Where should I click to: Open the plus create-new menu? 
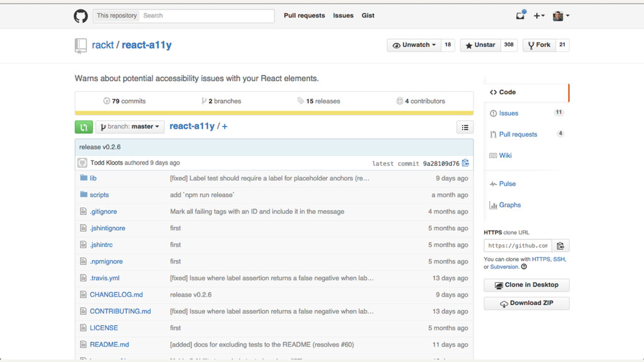point(539,16)
